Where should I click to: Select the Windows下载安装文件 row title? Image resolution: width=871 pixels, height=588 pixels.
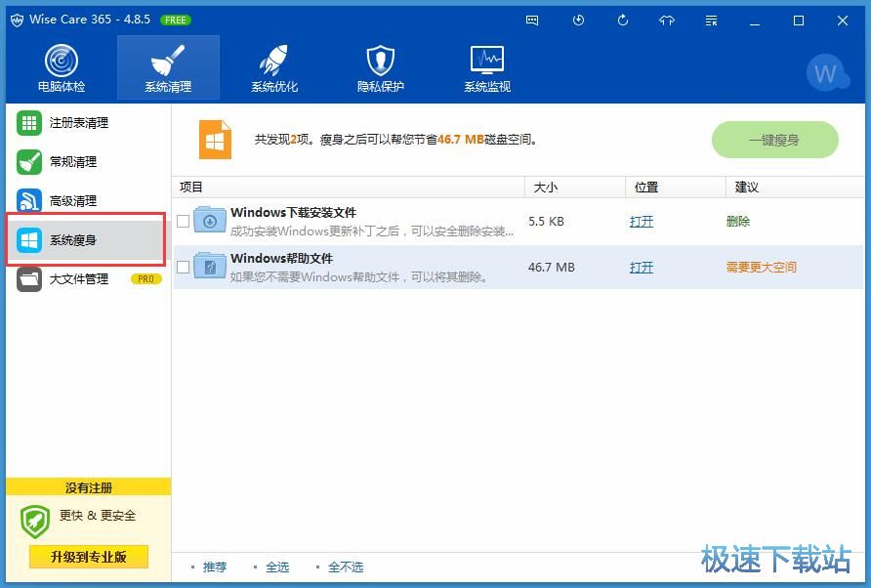tap(293, 212)
